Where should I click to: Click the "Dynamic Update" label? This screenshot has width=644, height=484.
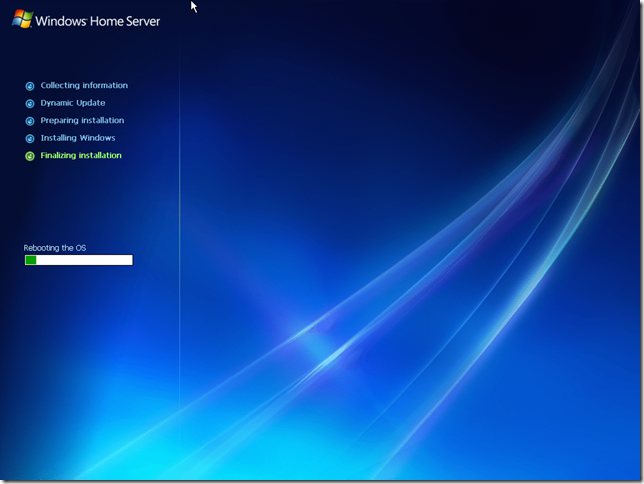pyautogui.click(x=73, y=103)
